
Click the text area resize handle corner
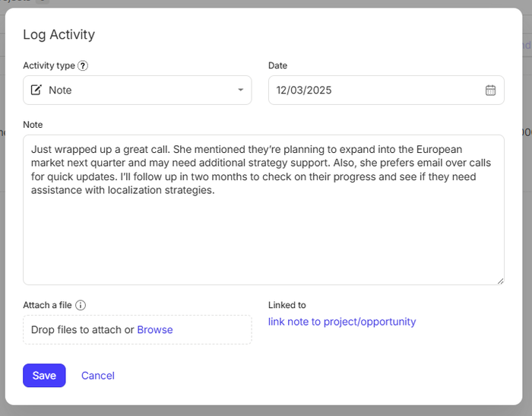(500, 281)
